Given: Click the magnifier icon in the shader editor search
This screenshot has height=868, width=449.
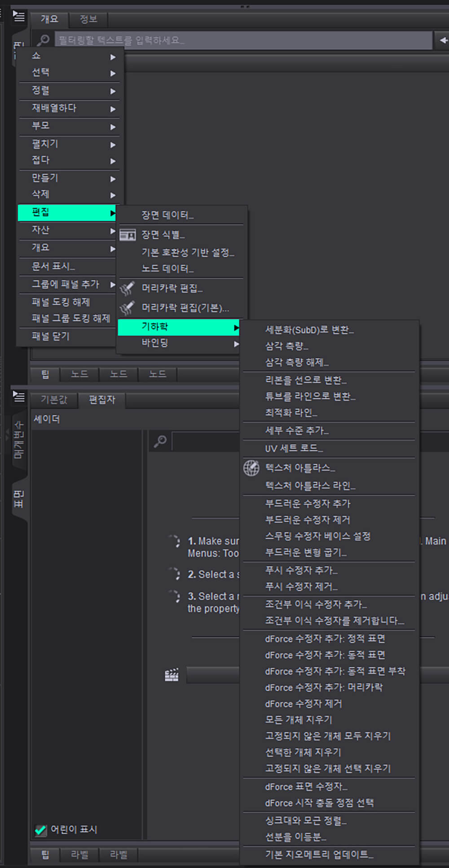Looking at the screenshot, I should [160, 441].
